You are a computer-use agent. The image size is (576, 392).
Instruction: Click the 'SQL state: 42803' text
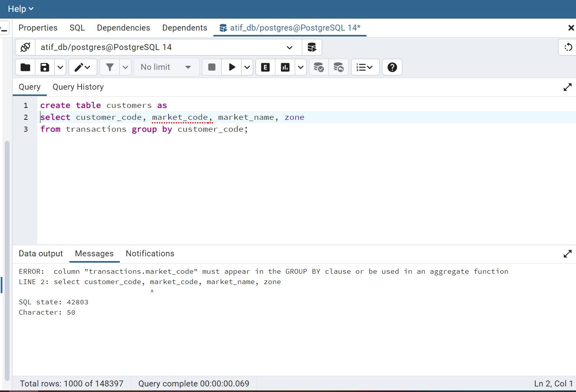click(54, 302)
